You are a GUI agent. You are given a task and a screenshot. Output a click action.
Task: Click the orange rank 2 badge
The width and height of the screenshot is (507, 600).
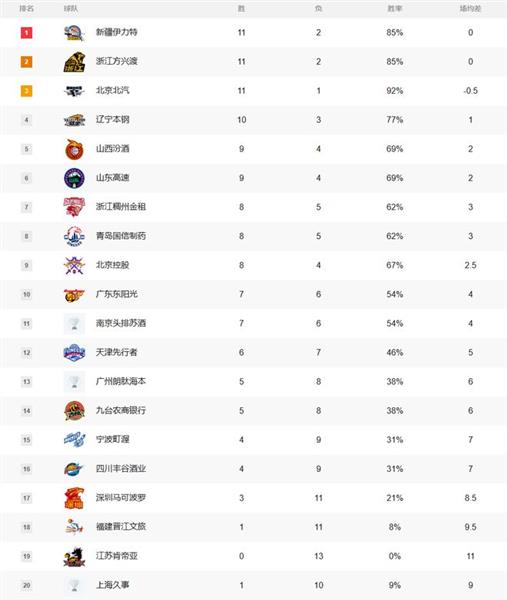pyautogui.click(x=26, y=62)
